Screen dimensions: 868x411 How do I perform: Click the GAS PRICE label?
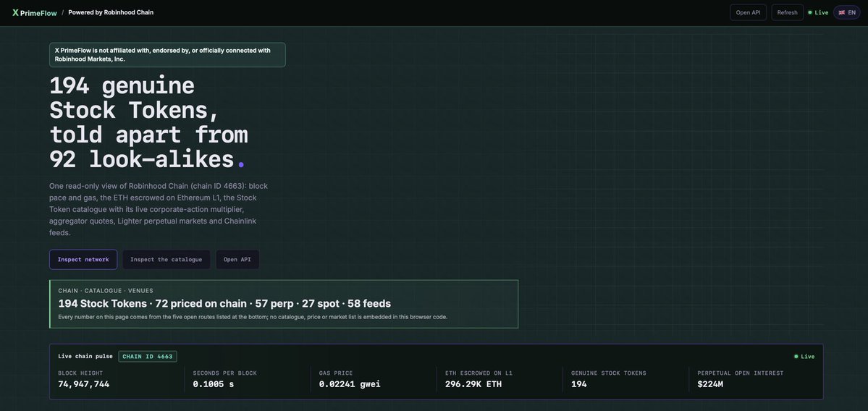click(335, 373)
